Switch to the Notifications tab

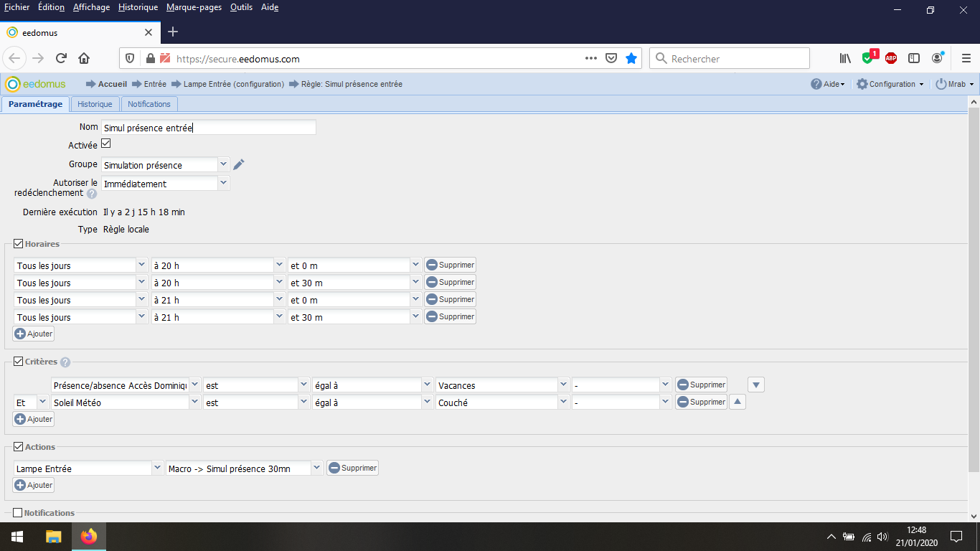(x=149, y=104)
